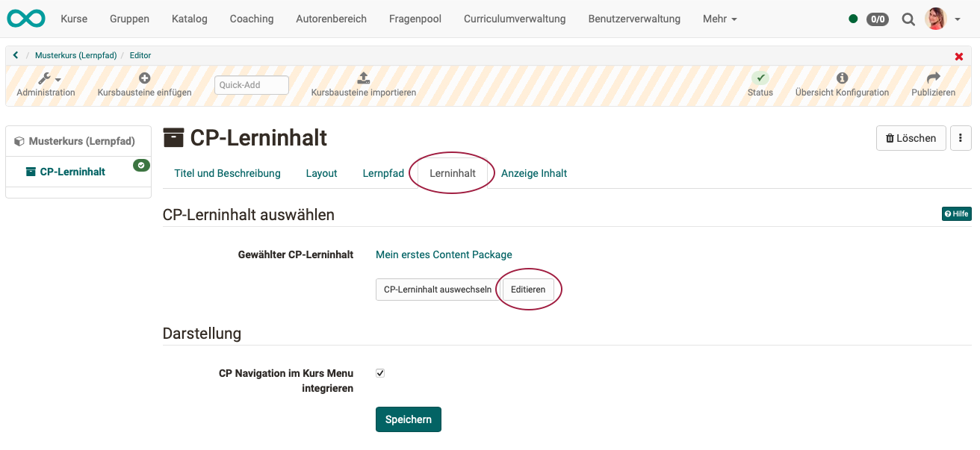The height and width of the screenshot is (450, 980).
Task: Open Kursbausteine einfügen via the plus icon
Action: (144, 77)
